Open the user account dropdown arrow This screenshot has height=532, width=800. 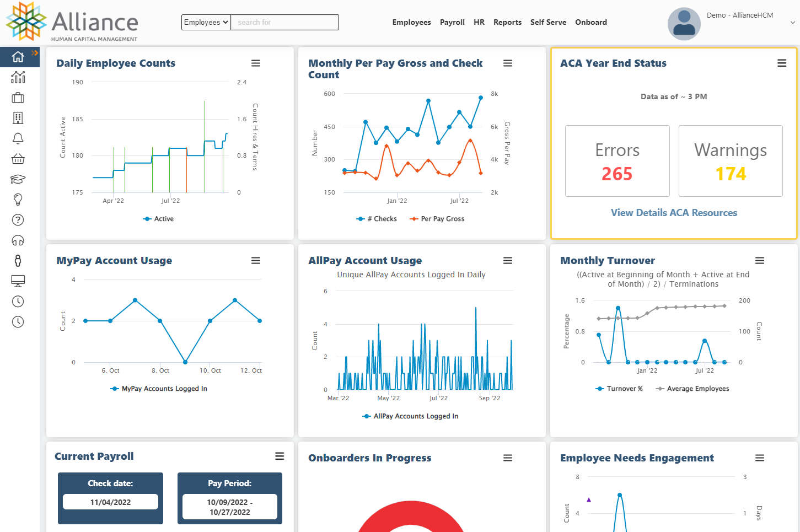792,23
